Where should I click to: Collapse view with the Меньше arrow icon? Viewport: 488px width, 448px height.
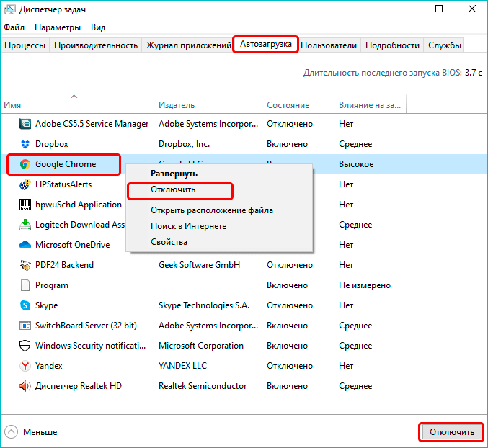tap(12, 432)
